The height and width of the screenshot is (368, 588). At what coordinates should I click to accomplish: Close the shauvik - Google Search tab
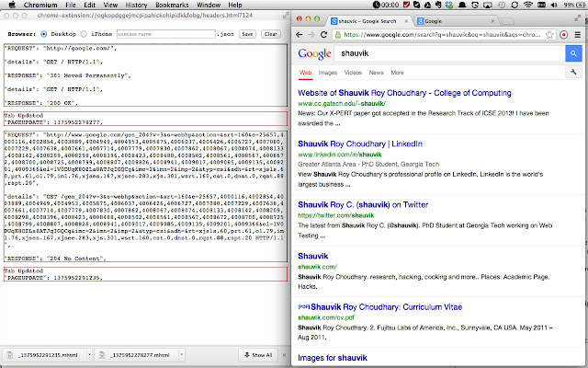point(406,21)
